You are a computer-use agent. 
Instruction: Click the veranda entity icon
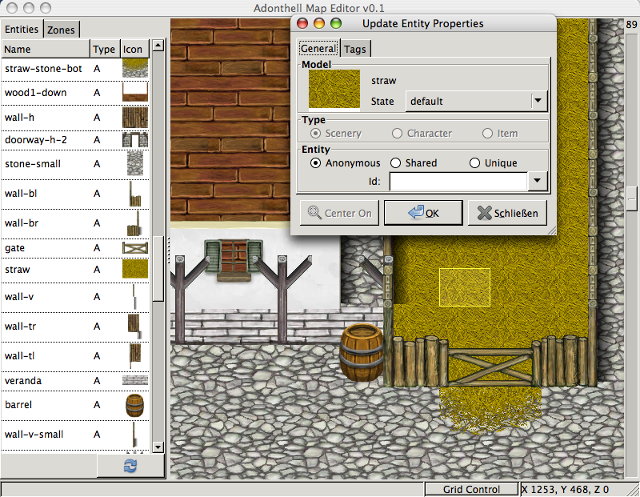pos(134,380)
